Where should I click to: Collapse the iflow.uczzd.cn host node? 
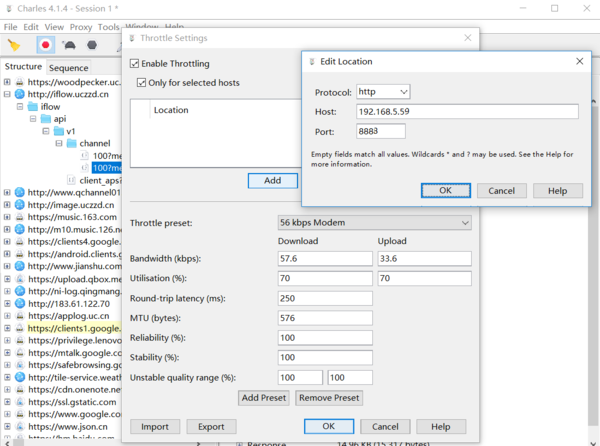(7, 94)
